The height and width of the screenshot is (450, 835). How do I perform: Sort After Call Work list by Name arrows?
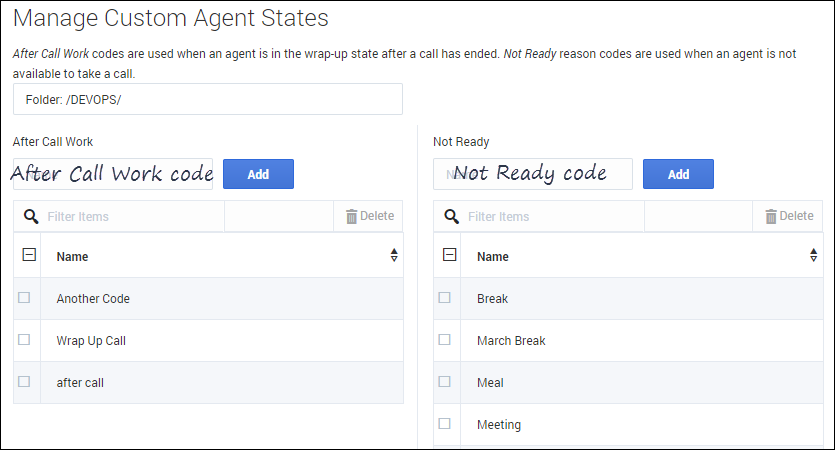[394, 256]
